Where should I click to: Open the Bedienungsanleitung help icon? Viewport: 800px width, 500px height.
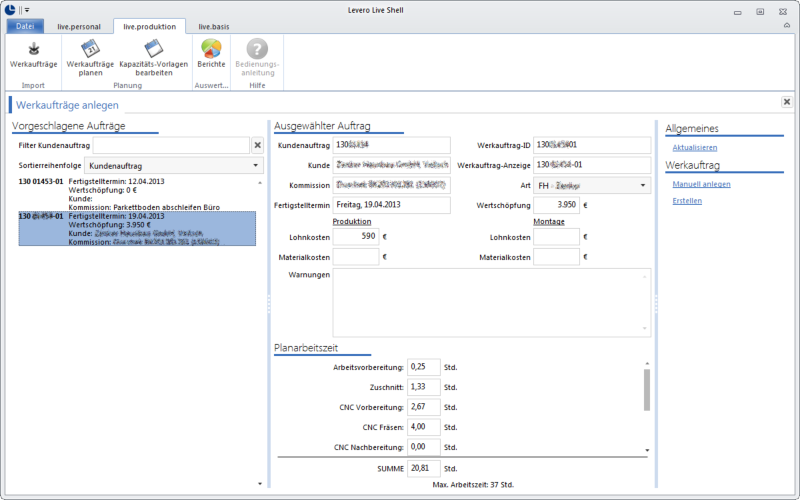click(257, 49)
